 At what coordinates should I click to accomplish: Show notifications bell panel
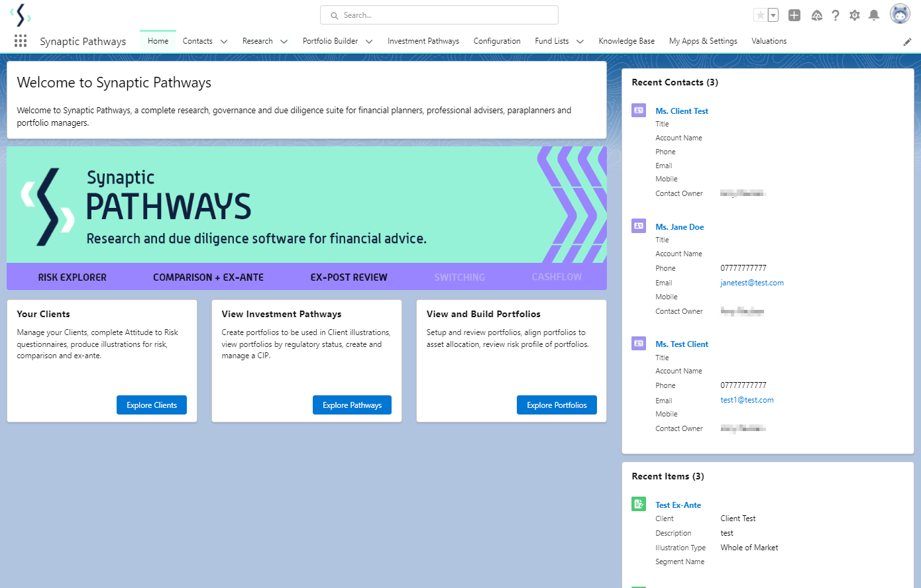pos(874,15)
